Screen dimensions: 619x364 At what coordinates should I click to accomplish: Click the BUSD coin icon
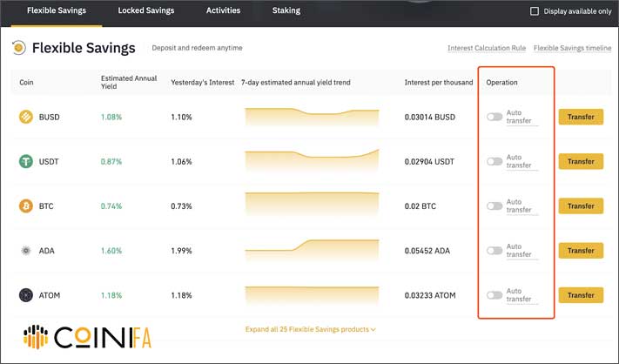coord(26,117)
